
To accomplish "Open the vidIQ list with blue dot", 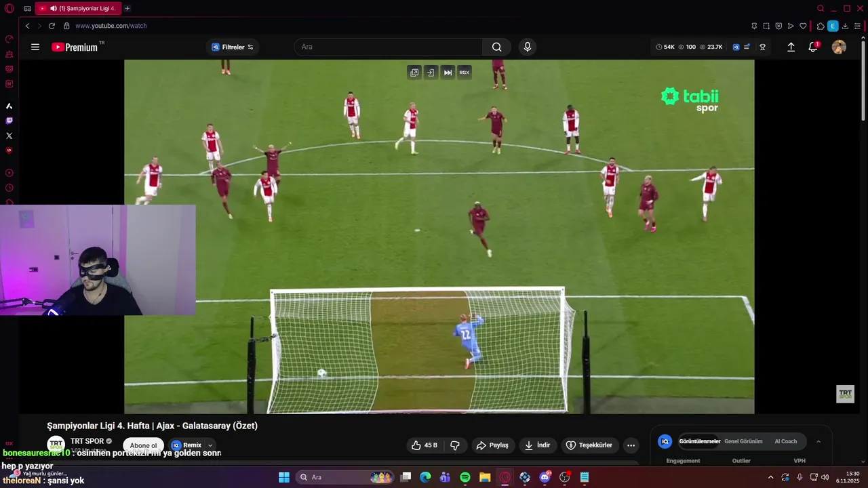I will coord(747,47).
